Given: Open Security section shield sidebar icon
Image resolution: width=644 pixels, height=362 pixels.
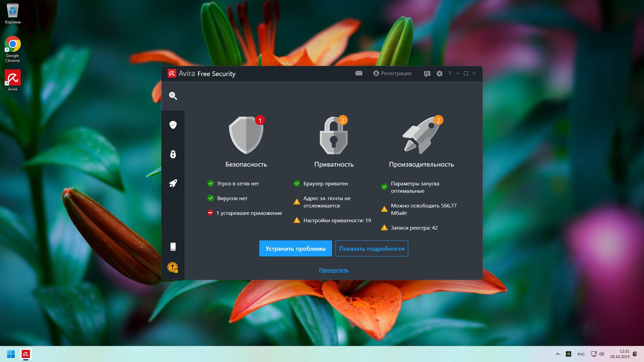Looking at the screenshot, I should [x=173, y=125].
